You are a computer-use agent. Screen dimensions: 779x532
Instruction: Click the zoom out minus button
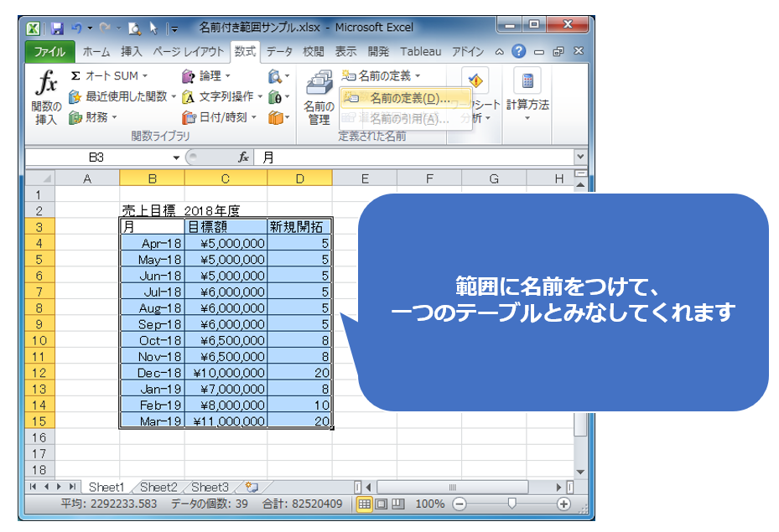[460, 504]
